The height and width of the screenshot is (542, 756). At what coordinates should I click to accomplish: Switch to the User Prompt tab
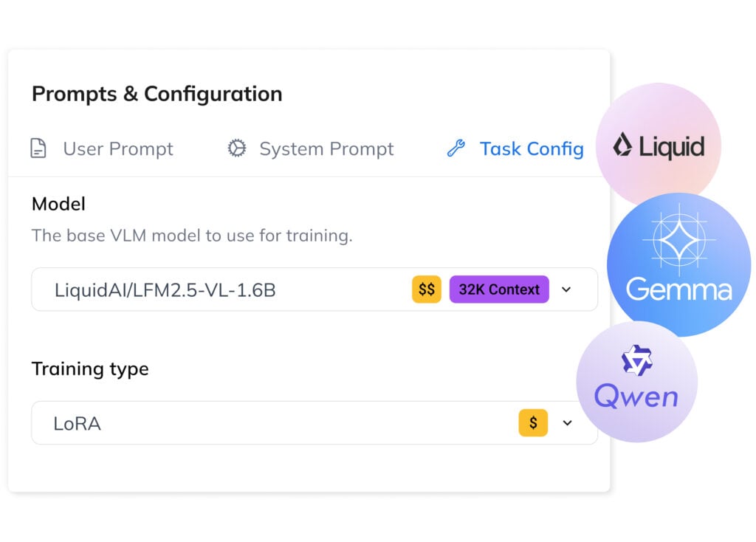(117, 148)
